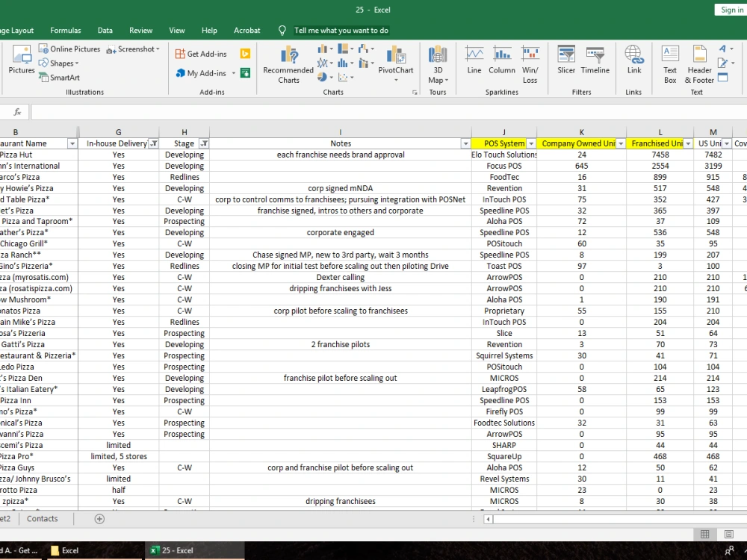Open the POS System filter dropdown

(531, 143)
